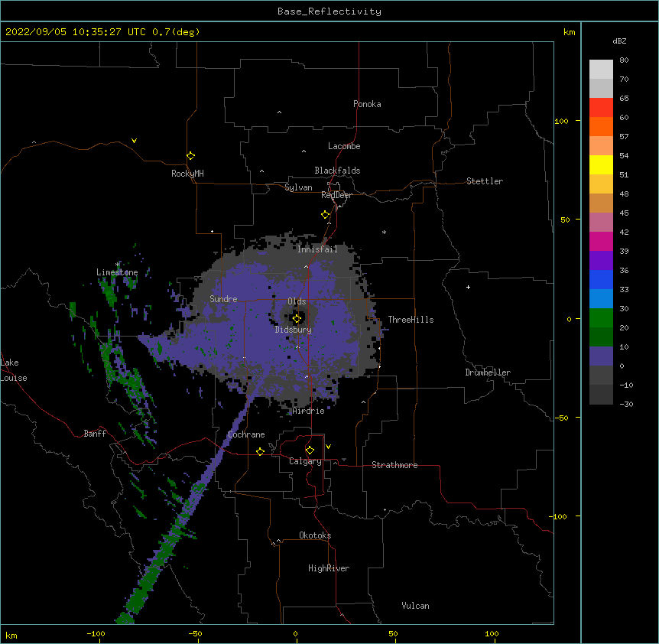
Task: Click the dBZ legend heading
Action: click(x=619, y=41)
